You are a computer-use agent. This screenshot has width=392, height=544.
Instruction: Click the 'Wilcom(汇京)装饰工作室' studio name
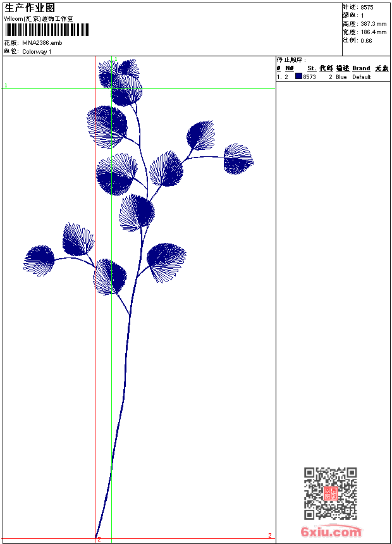pyautogui.click(x=38, y=19)
